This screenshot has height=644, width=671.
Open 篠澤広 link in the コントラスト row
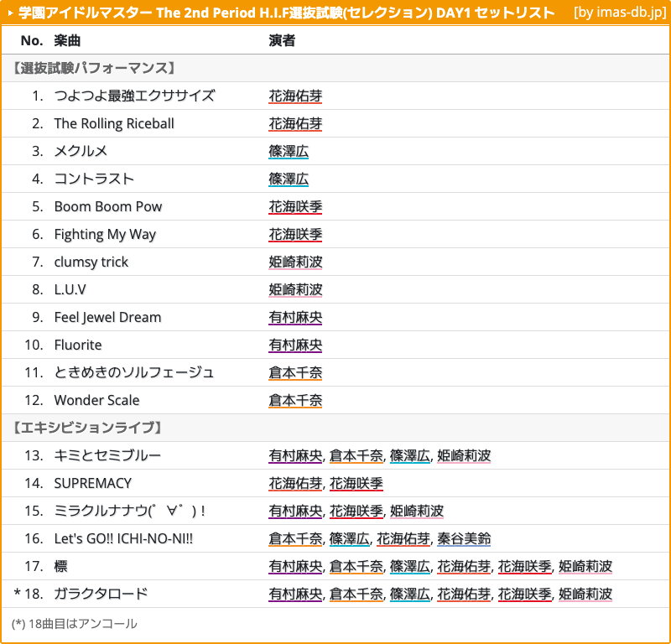click(x=289, y=179)
